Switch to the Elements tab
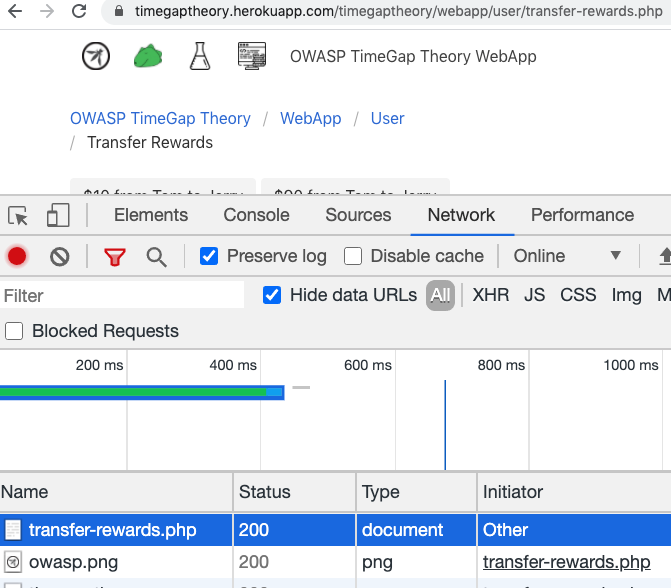The image size is (671, 588). click(x=151, y=215)
